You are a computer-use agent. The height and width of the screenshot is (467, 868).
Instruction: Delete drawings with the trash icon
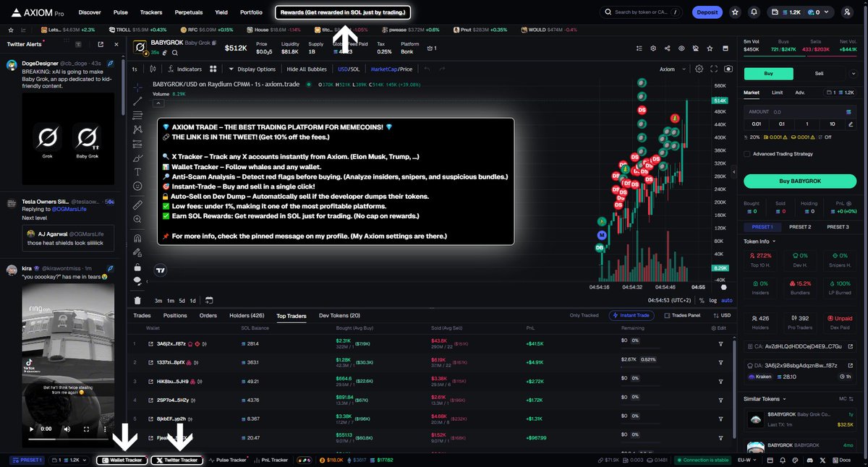tap(137, 300)
